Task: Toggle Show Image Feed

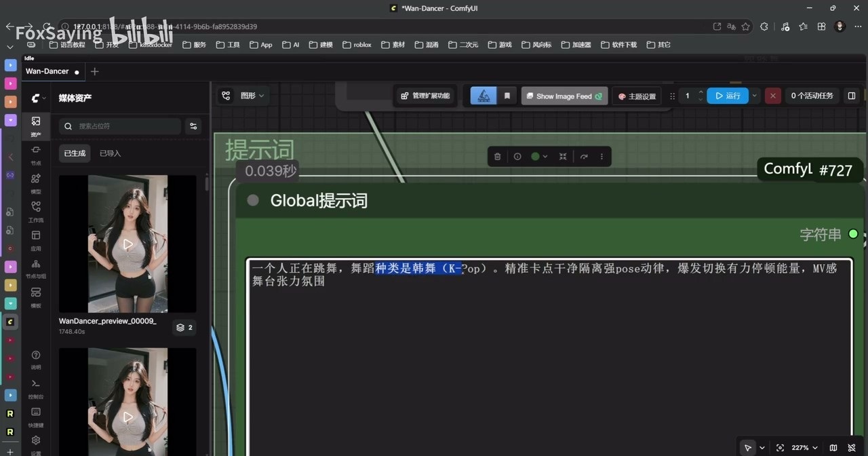Action: 564,96
